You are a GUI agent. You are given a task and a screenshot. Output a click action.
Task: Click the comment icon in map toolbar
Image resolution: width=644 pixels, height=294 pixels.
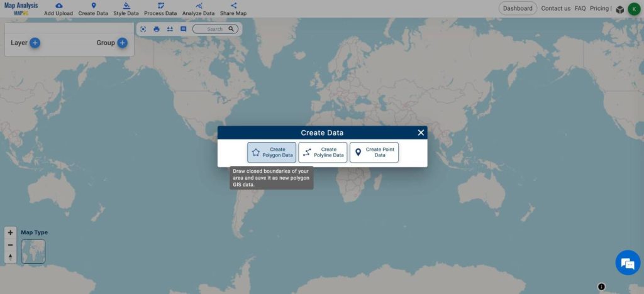click(x=184, y=29)
